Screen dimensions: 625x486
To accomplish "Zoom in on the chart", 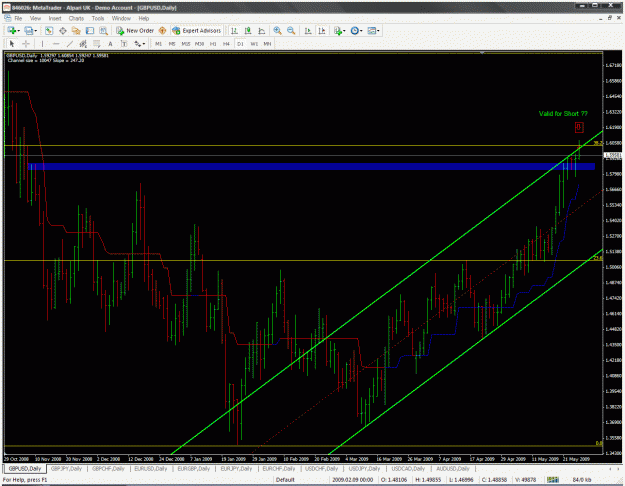I will click(277, 31).
